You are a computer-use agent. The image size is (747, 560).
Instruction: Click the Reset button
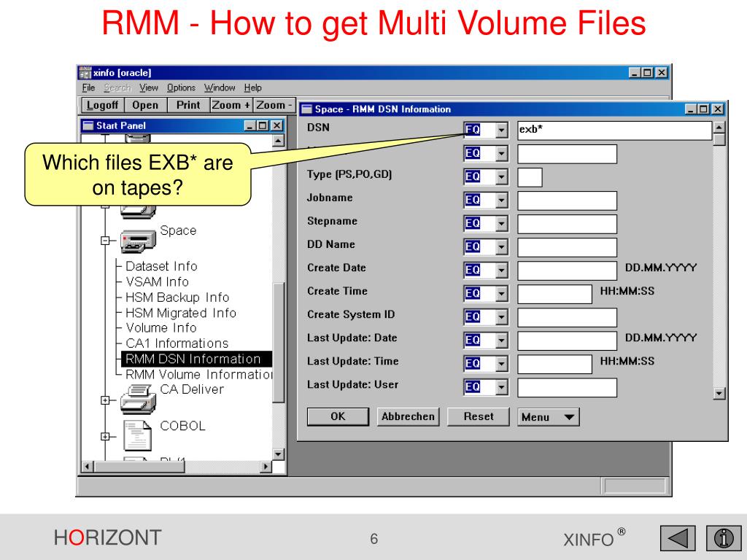479,416
